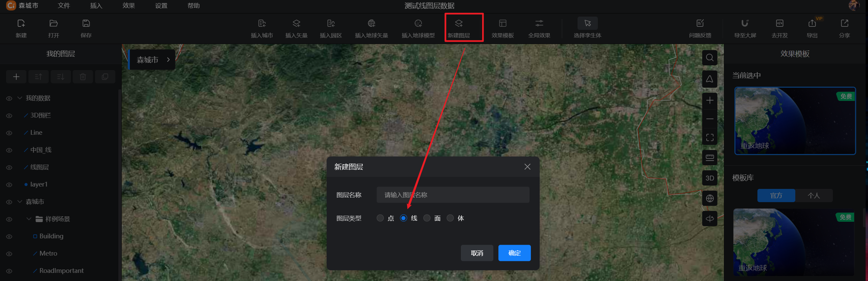Switch to the 官方 template tab
The width and height of the screenshot is (868, 281).
point(776,195)
